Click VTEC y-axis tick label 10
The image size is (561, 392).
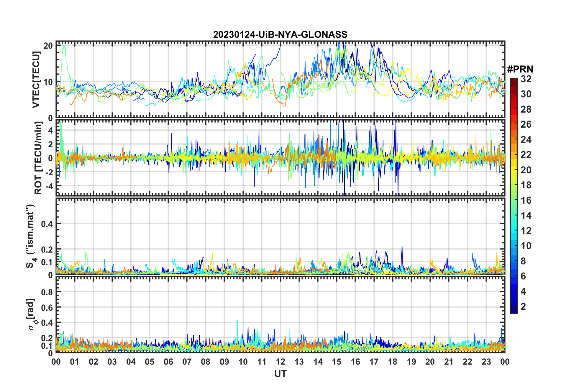click(48, 82)
